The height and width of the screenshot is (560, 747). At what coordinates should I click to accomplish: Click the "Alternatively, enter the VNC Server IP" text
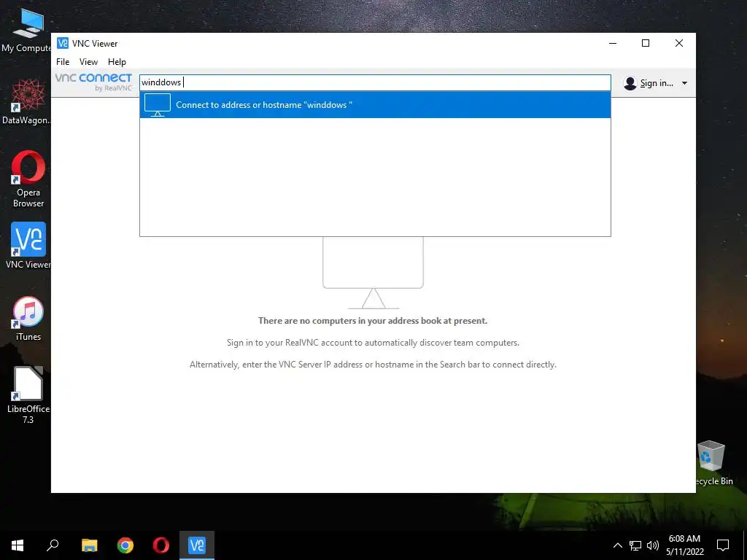tap(373, 365)
